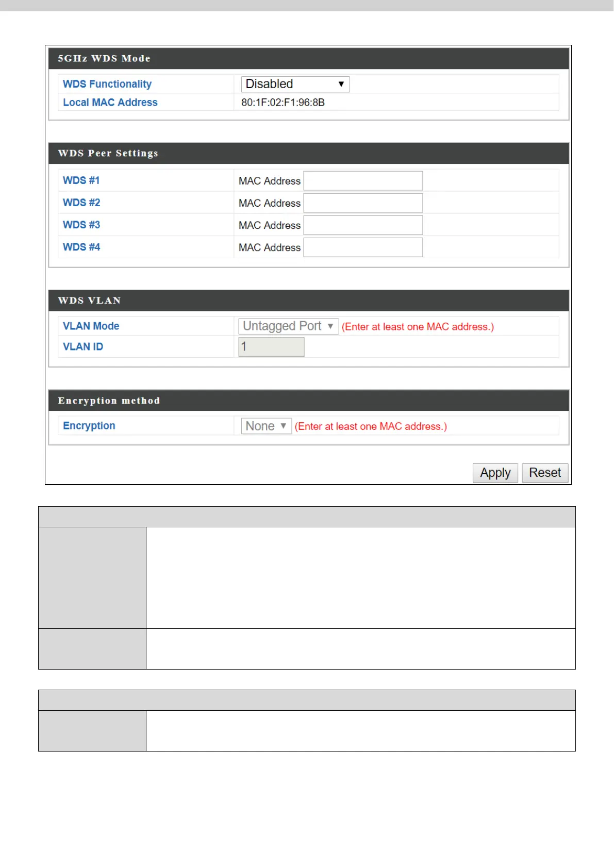This screenshot has height=868, width=614.
Task: Open the WDS Functionality dropdown
Action: [295, 84]
